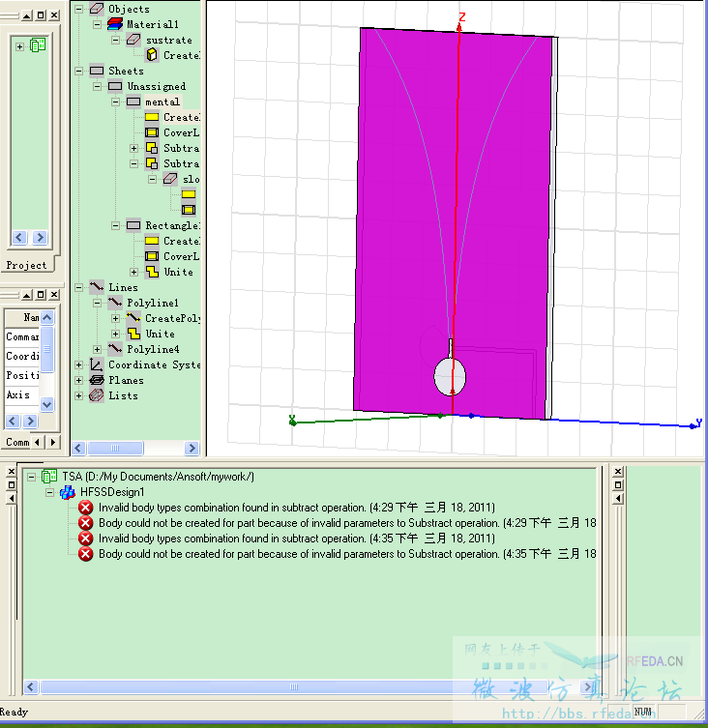708x728 pixels.
Task: Expand the first Subtract node
Action: [133, 148]
